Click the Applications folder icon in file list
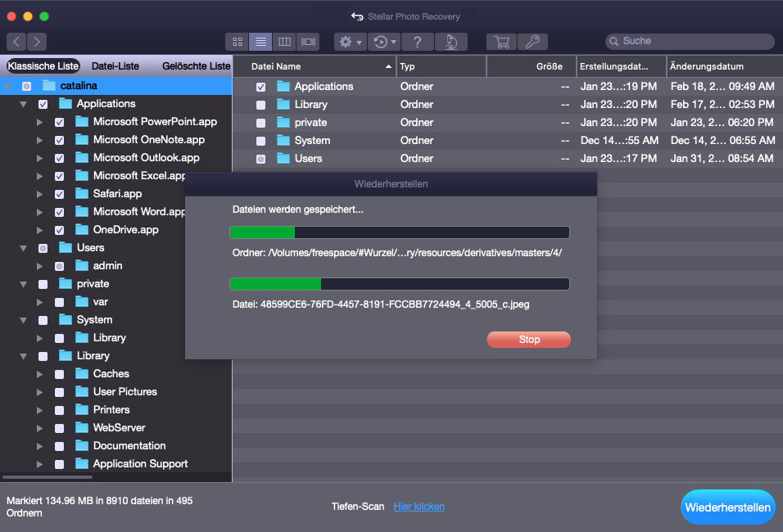This screenshot has height=532, width=783. click(283, 86)
